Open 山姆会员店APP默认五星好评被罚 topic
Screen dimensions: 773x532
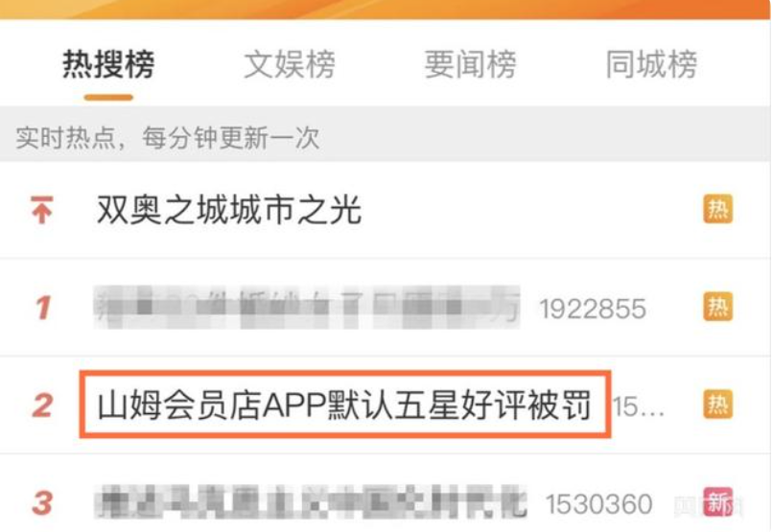click(x=343, y=405)
